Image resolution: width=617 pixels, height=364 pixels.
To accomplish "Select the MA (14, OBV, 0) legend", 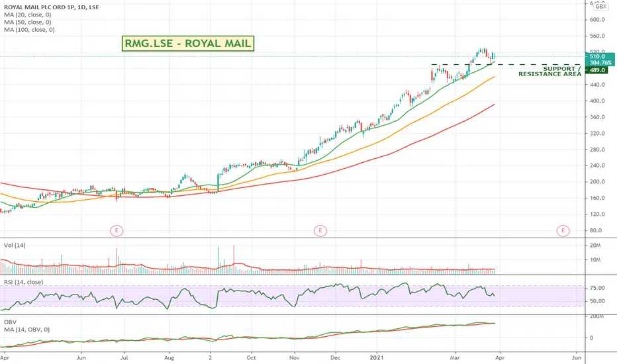I will click(27, 330).
